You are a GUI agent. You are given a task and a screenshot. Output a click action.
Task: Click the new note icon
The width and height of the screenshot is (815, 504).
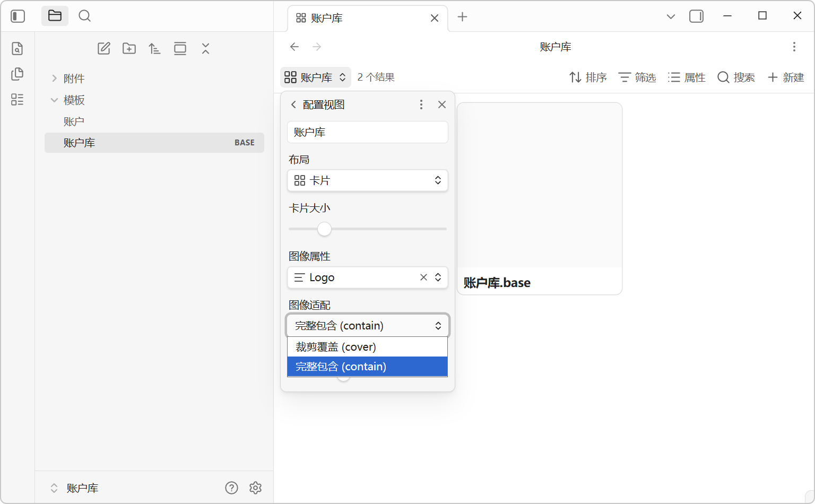(x=104, y=49)
